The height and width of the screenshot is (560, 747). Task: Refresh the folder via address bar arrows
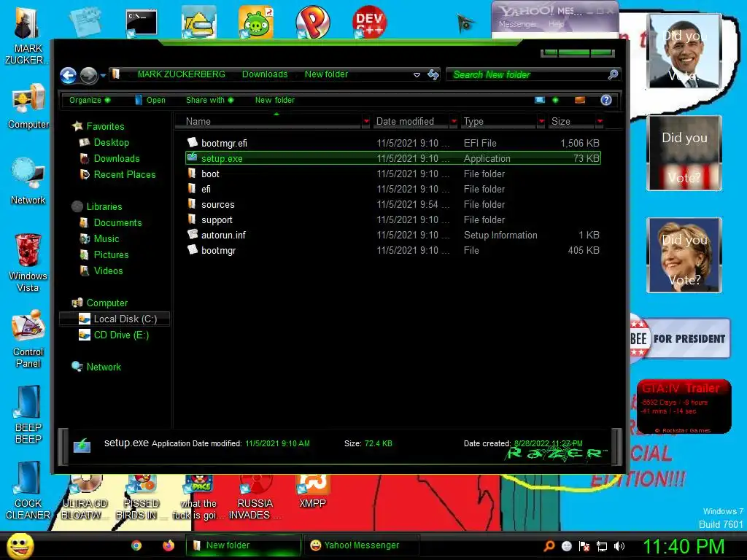433,74
